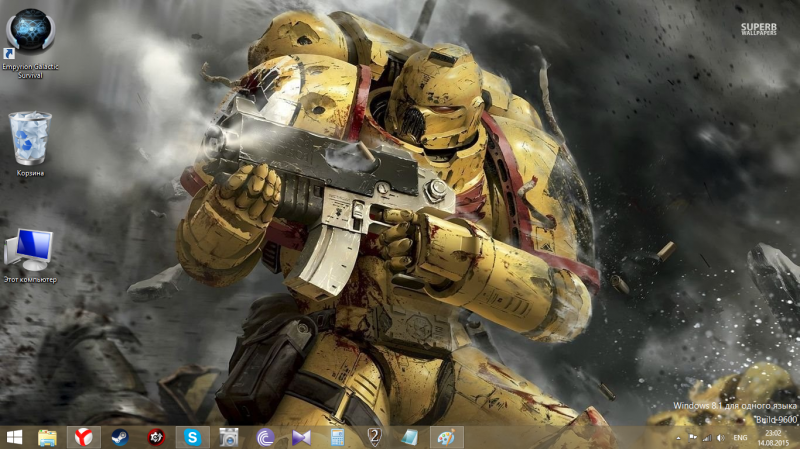Image resolution: width=800 pixels, height=449 pixels.
Task: Open the clock showing 23:02
Action: pyautogui.click(x=773, y=438)
